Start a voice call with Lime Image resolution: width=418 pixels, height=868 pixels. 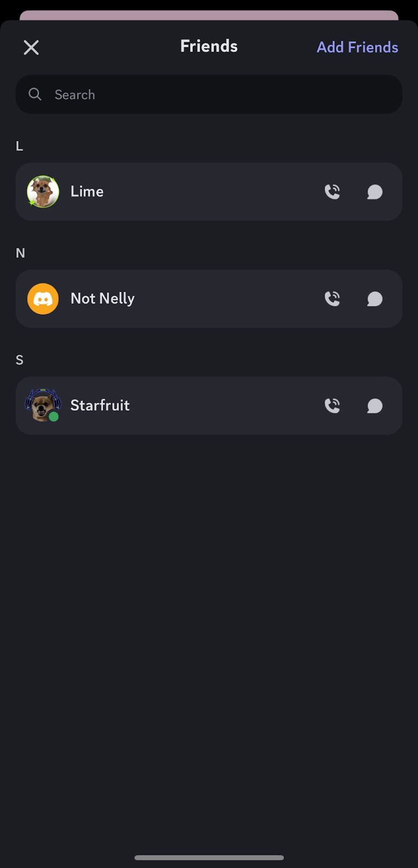(x=333, y=192)
